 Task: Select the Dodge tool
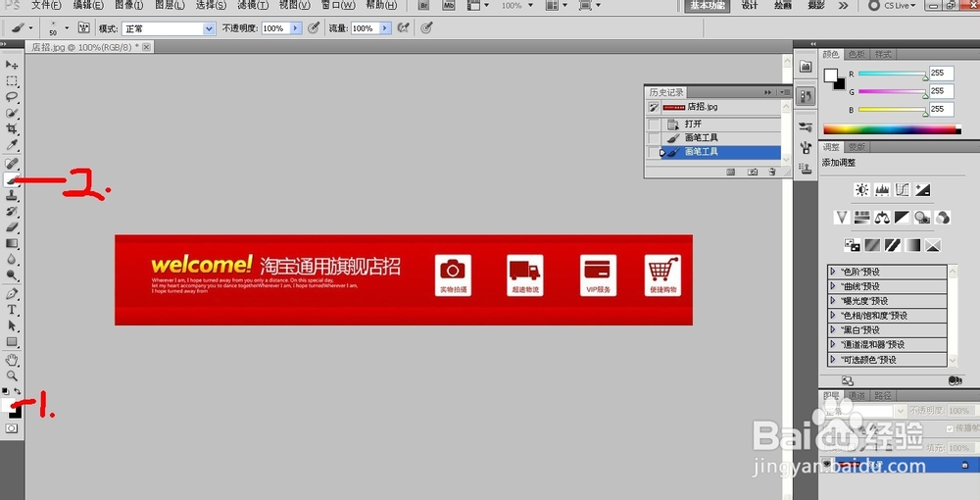coord(12,275)
